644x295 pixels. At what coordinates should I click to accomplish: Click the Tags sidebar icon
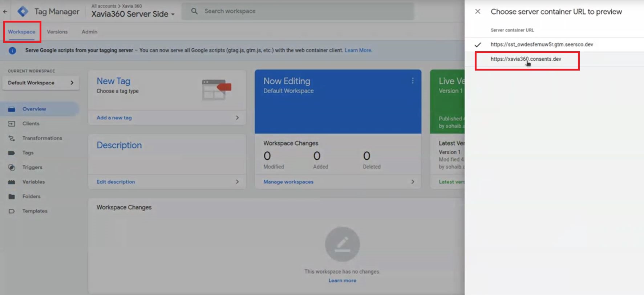pos(12,153)
